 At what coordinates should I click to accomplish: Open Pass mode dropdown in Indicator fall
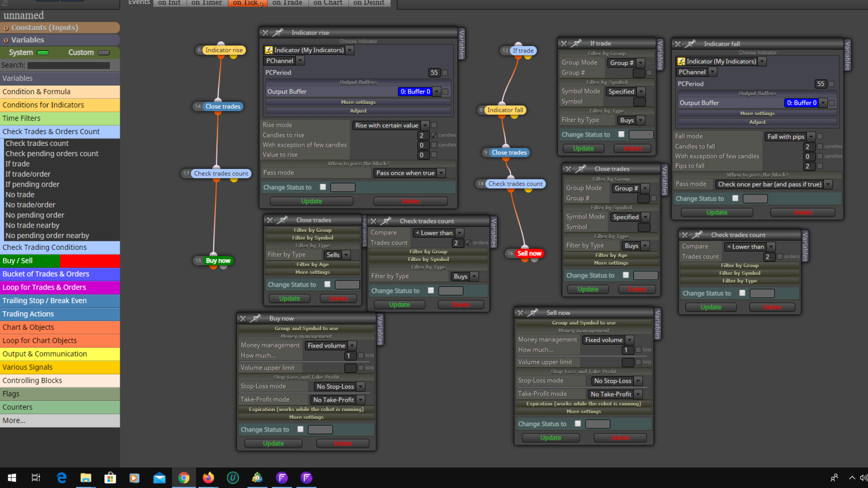coord(774,184)
